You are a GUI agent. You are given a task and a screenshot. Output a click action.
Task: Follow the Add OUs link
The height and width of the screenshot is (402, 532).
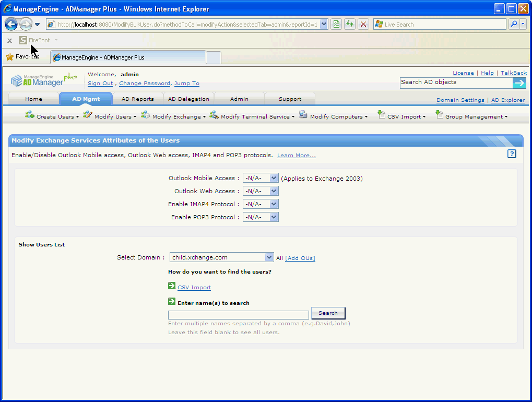[x=300, y=258]
